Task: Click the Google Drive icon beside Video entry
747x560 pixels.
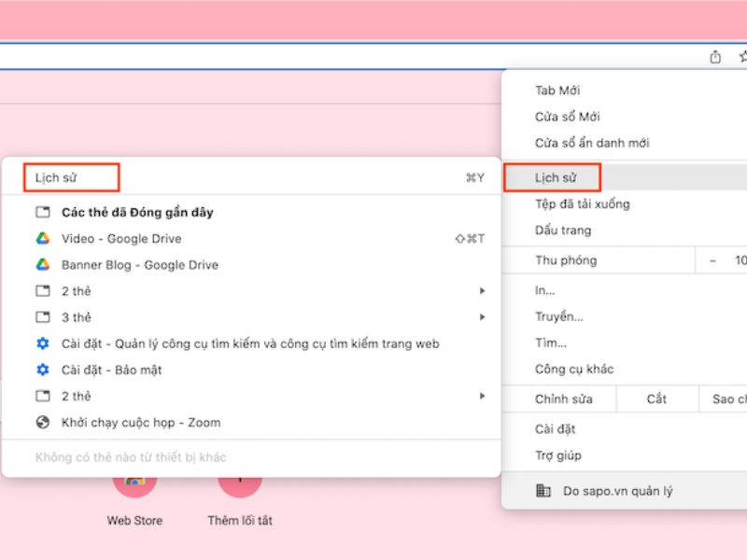Action: point(41,238)
